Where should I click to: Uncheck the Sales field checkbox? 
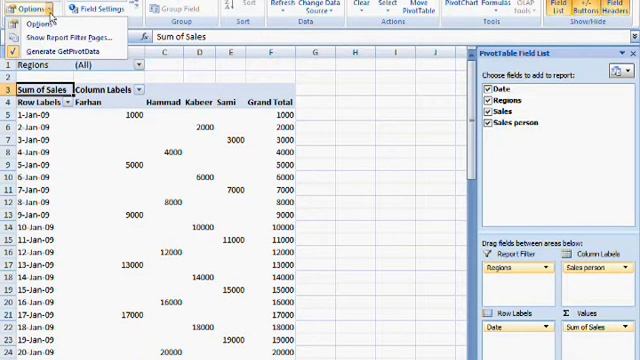click(488, 111)
